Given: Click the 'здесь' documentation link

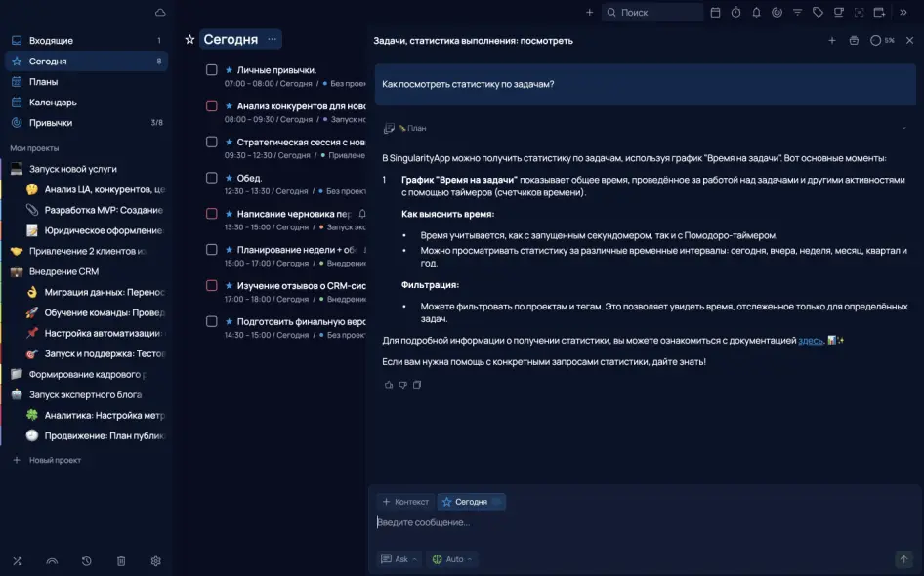Looking at the screenshot, I should (811, 341).
